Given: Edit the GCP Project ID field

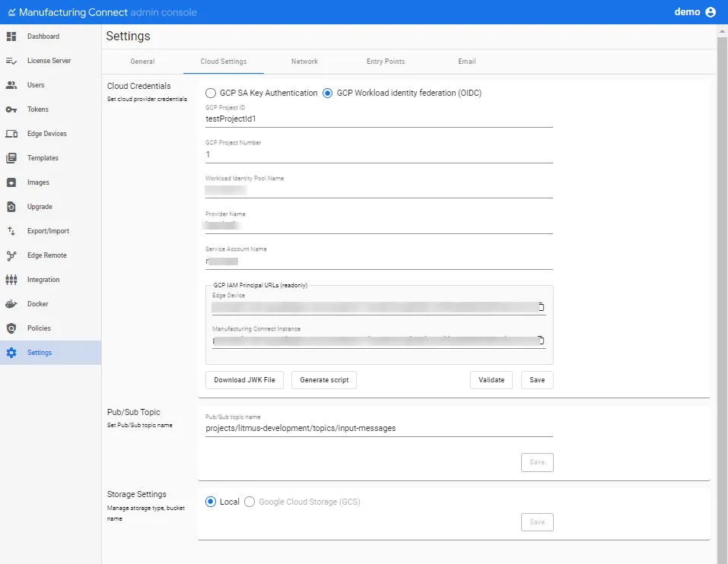Looking at the screenshot, I should [x=379, y=119].
